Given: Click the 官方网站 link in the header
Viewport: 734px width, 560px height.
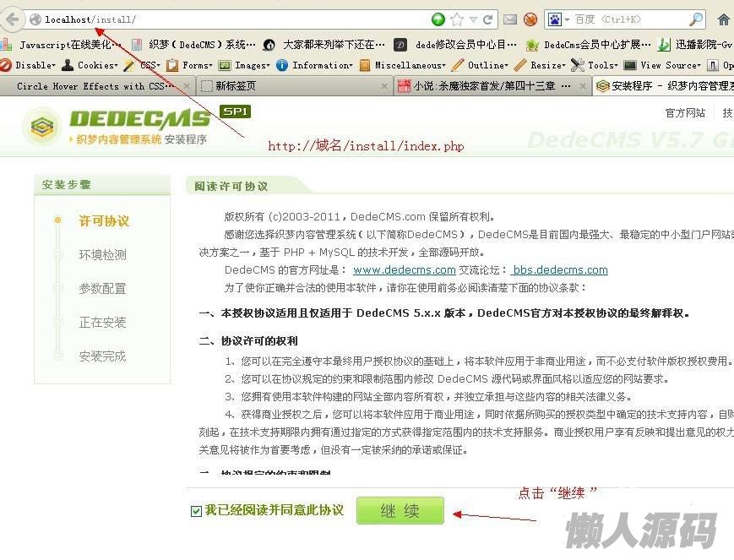Looking at the screenshot, I should (x=685, y=113).
